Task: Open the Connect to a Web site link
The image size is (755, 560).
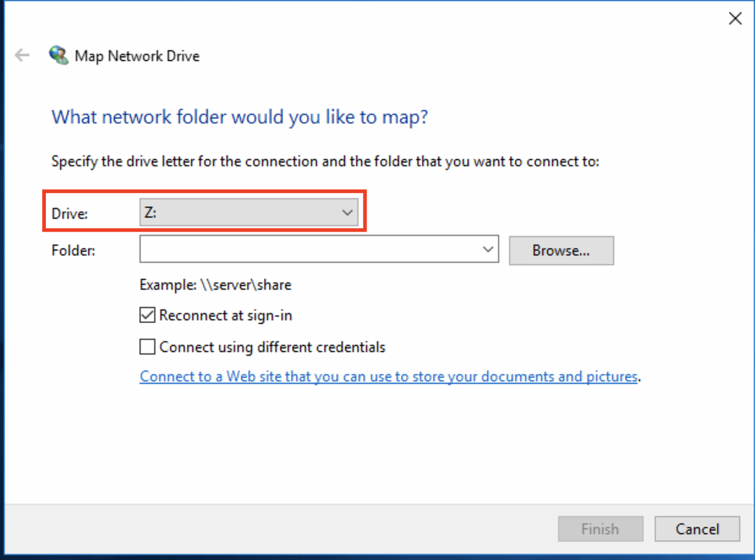Action: (389, 376)
